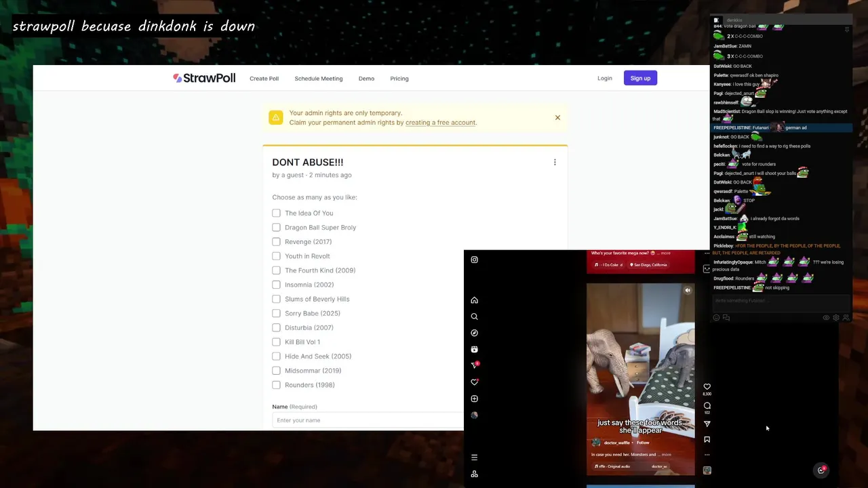Image resolution: width=868 pixels, height=488 pixels.
Task: Check The Fourth Kind (2009) option
Action: [276, 270]
